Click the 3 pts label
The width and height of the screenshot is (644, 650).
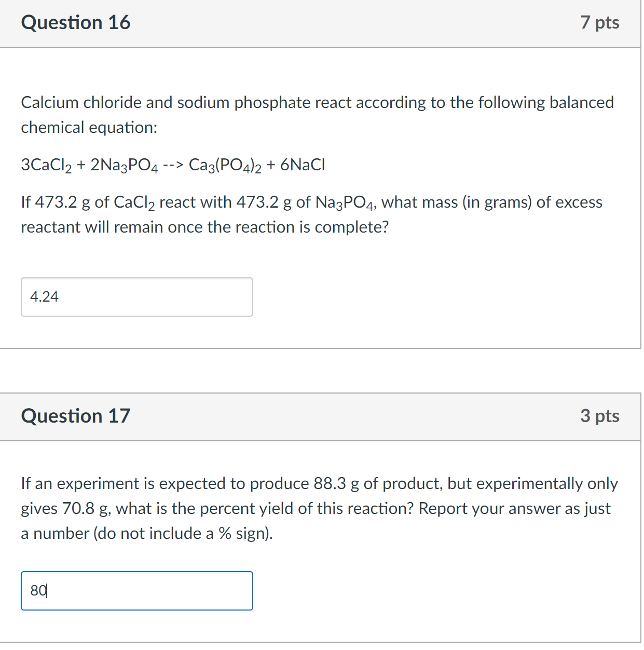[601, 415]
